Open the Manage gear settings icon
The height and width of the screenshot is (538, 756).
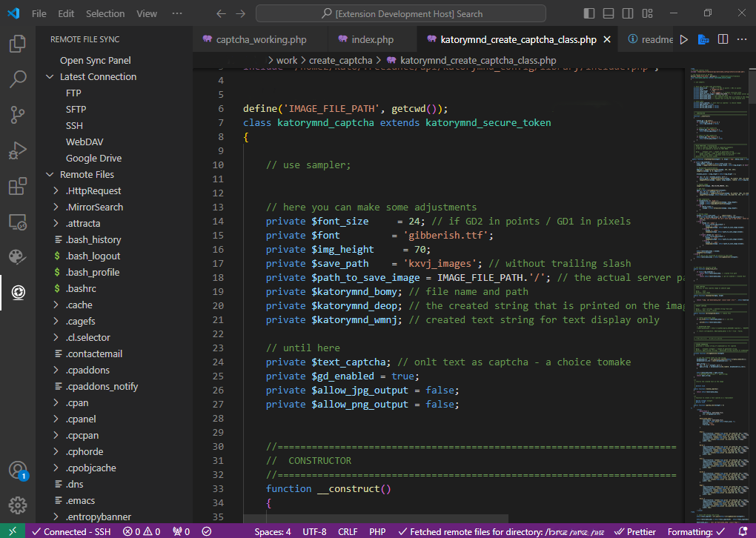pos(18,505)
